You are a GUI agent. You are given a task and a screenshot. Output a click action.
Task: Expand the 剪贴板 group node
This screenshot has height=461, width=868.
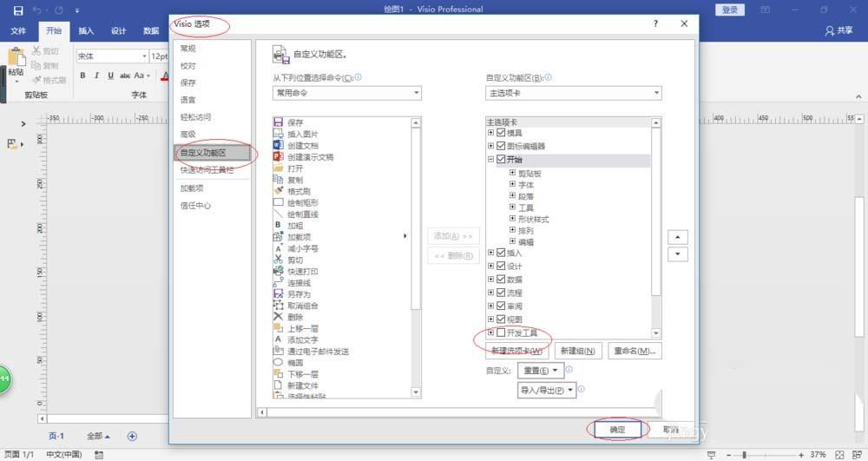[x=512, y=173]
